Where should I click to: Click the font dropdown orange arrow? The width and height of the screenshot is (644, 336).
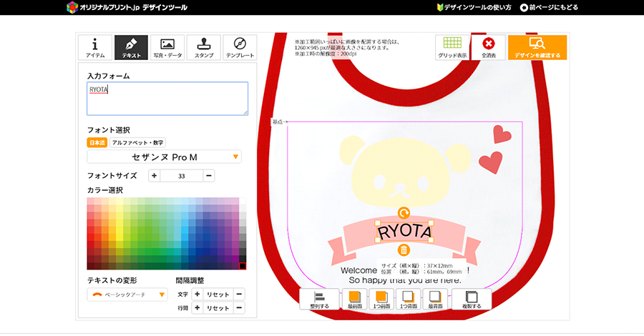pos(235,157)
